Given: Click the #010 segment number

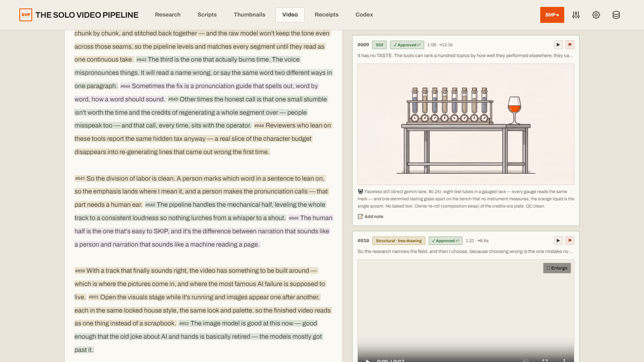Looking at the screenshot, I should [363, 241].
